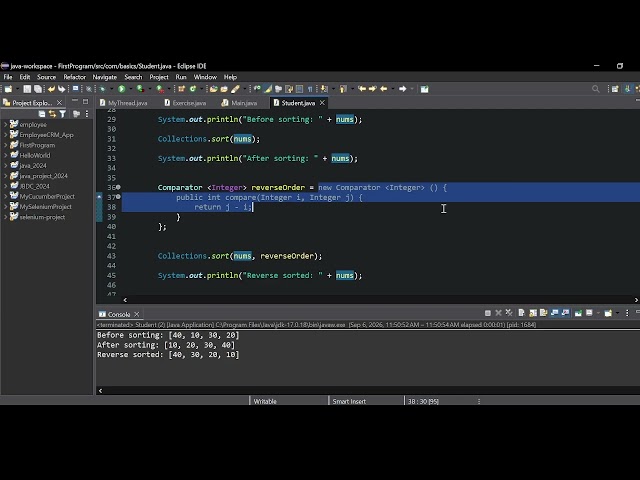640x480 pixels.
Task: Close the Project Explorer view
Action: 59,102
